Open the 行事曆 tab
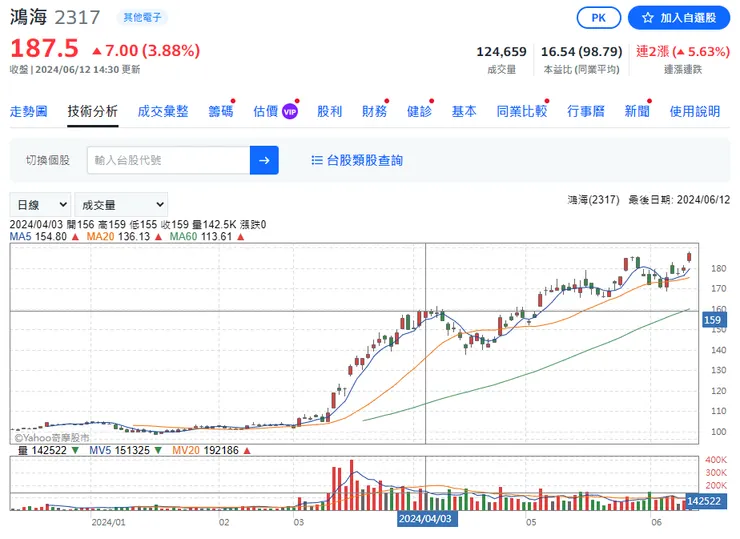740x539 pixels. coord(586,111)
